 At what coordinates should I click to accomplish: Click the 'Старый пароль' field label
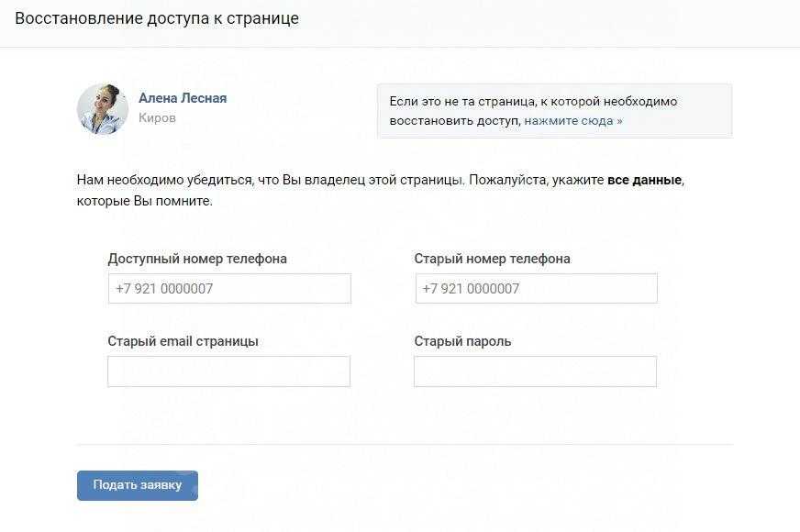coord(462,341)
